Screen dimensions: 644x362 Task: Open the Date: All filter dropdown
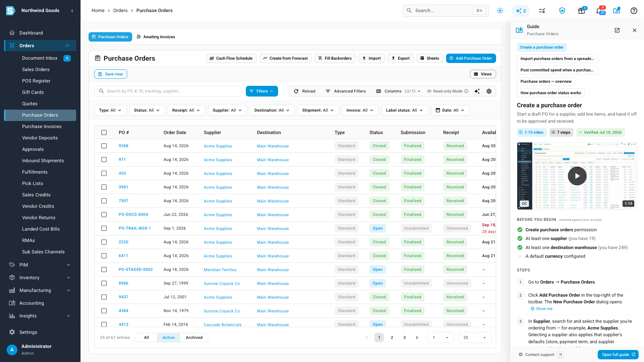point(450,110)
